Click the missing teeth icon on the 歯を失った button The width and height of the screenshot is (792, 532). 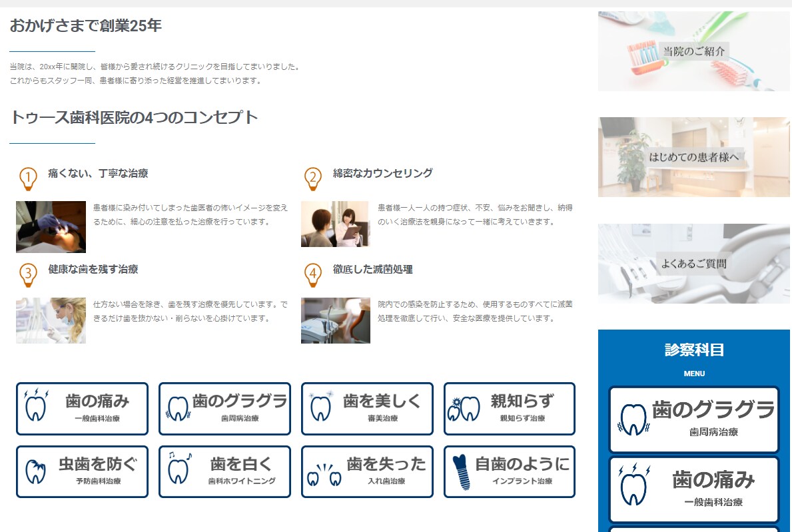pos(324,475)
